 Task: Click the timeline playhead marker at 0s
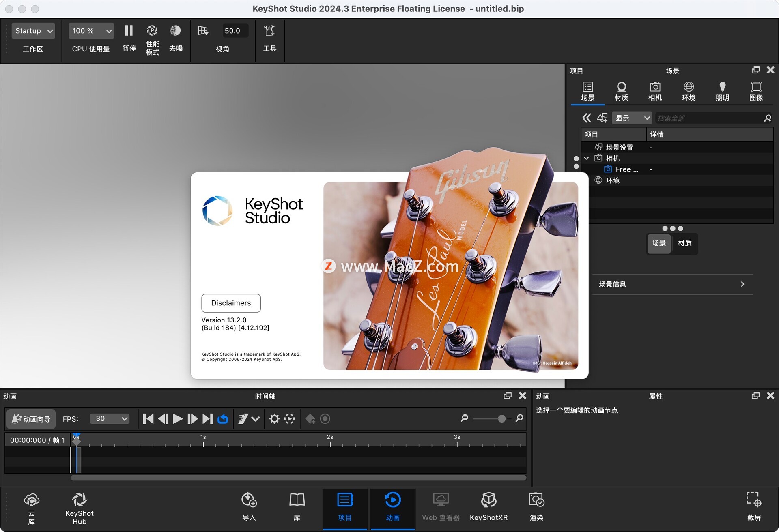coord(76,439)
